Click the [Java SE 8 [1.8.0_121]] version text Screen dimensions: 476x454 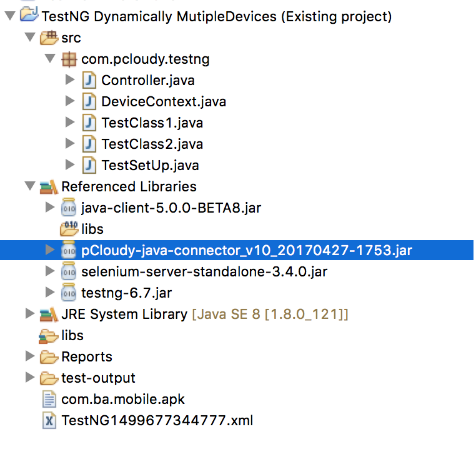tap(270, 314)
